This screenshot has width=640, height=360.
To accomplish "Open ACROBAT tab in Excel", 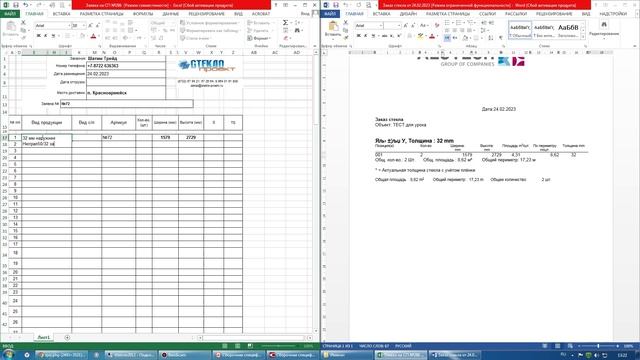I will (260, 14).
